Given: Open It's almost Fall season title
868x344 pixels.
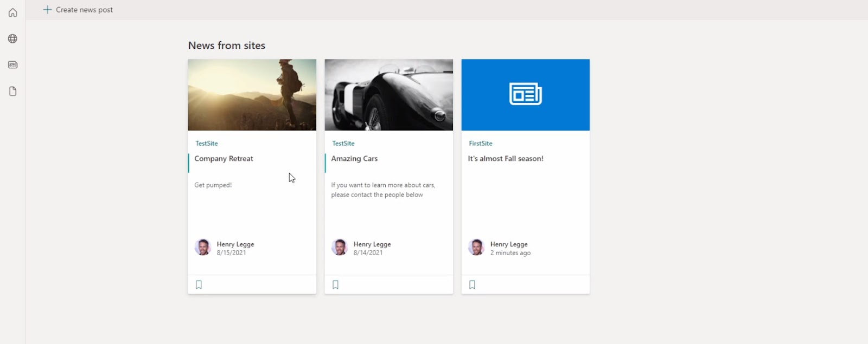Looking at the screenshot, I should click(506, 159).
